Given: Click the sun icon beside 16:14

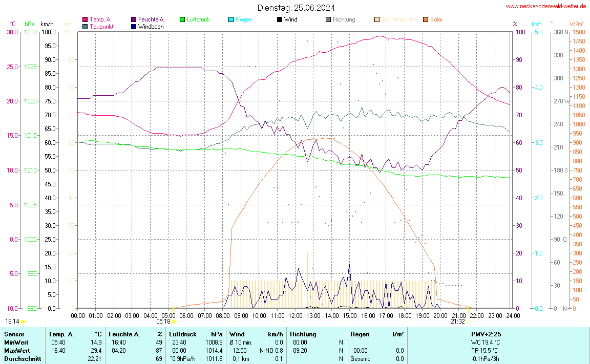Looking at the screenshot, I should (x=23, y=322).
